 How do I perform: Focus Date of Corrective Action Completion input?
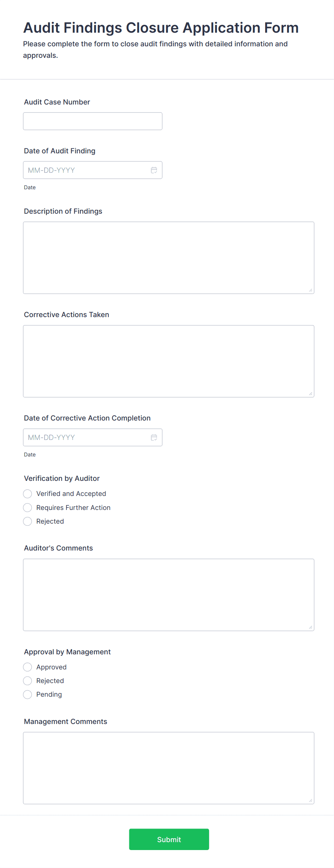86,437
